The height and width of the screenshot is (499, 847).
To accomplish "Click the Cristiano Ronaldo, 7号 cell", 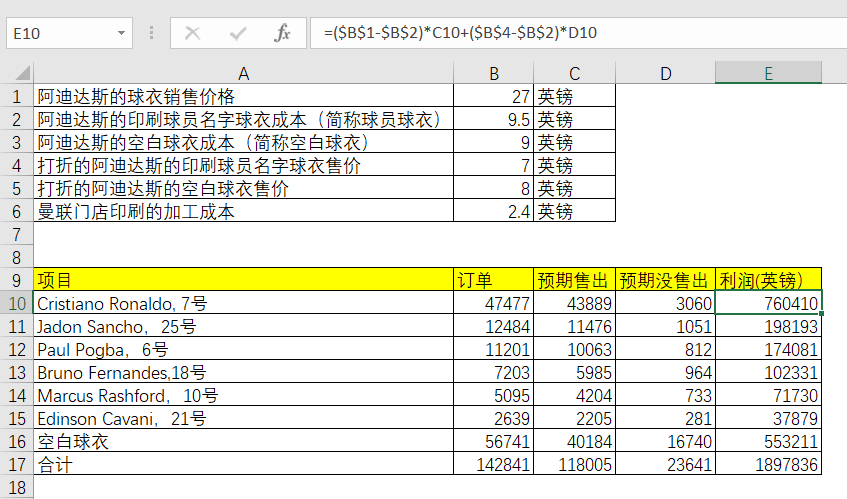I will pyautogui.click(x=243, y=302).
